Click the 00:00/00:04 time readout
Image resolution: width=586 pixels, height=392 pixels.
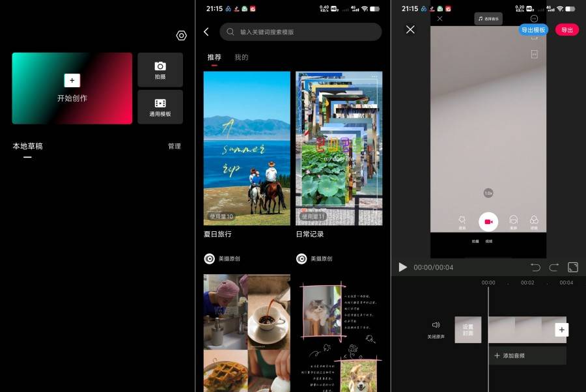coord(433,267)
